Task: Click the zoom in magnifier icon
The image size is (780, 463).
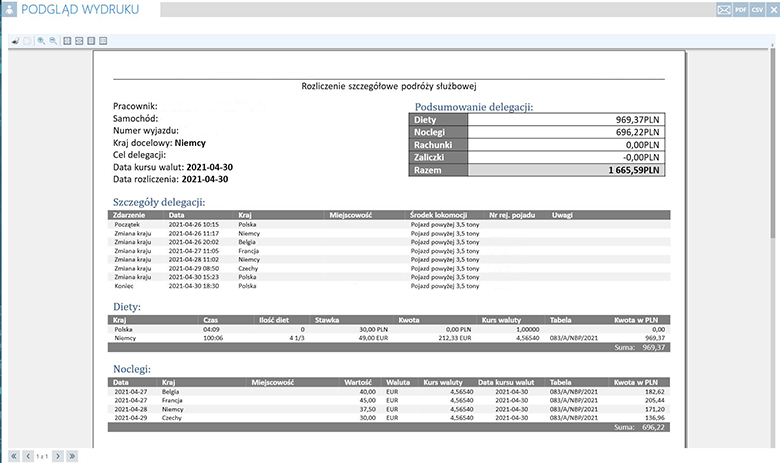Action: (41, 41)
